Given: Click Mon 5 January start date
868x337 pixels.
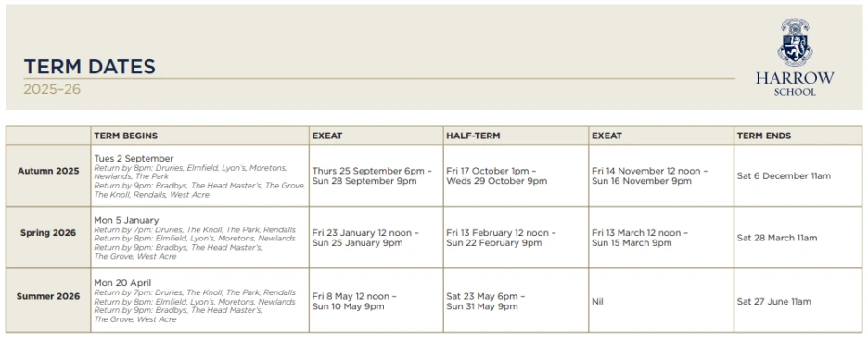Looking at the screenshot, I should coord(126,221).
